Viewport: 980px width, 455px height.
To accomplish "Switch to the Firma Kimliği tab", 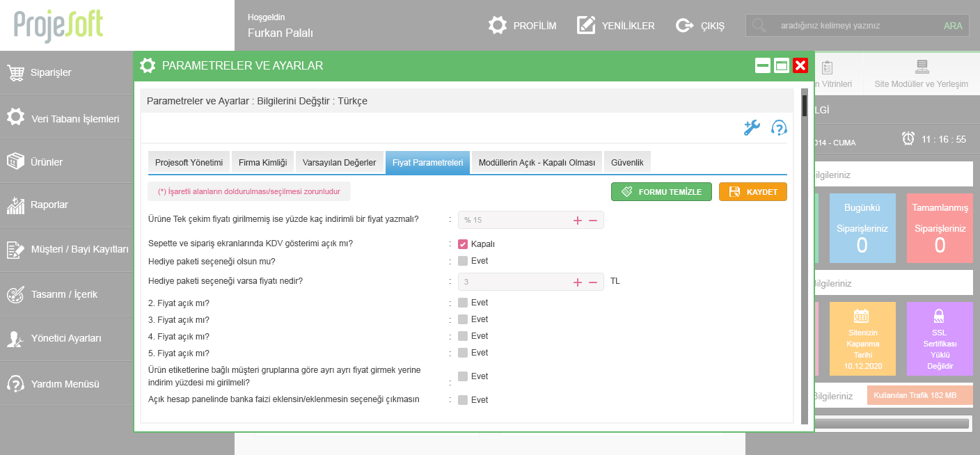I will (262, 163).
